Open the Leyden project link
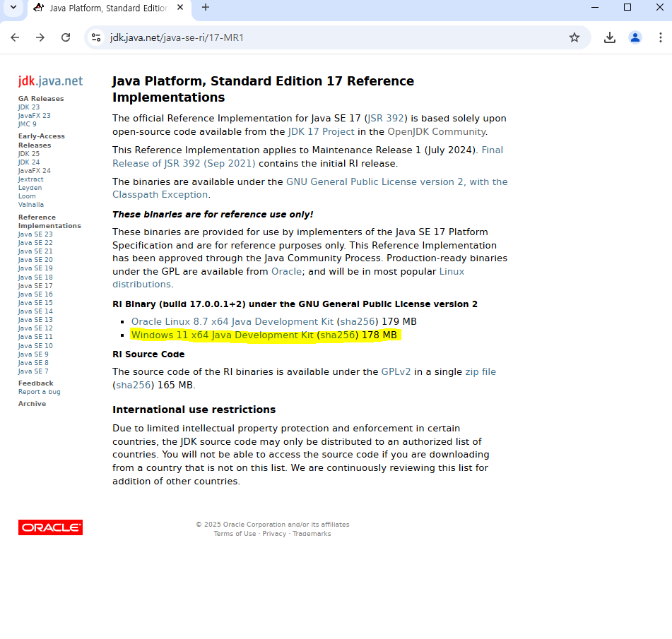672x639 pixels. tap(30, 188)
